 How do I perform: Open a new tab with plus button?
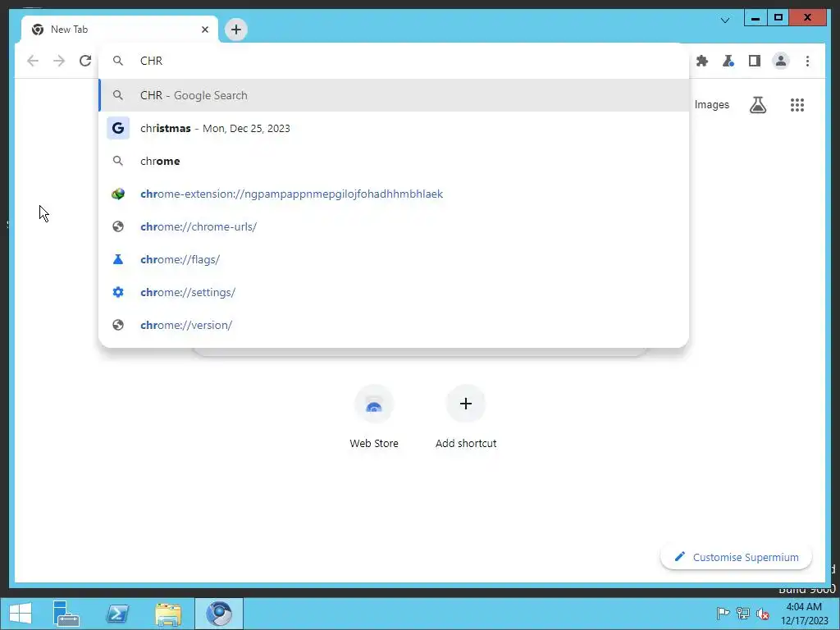click(236, 30)
